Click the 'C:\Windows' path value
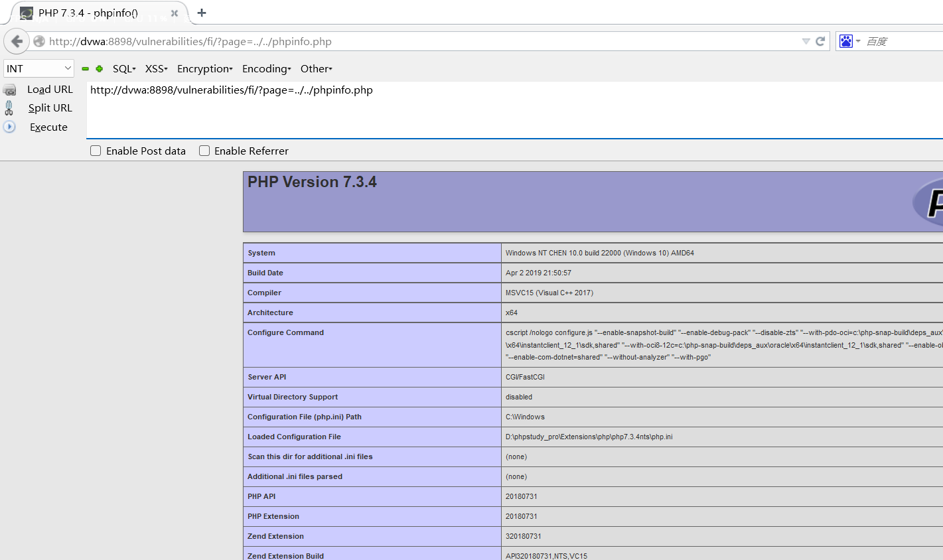The height and width of the screenshot is (560, 943). [x=525, y=417]
